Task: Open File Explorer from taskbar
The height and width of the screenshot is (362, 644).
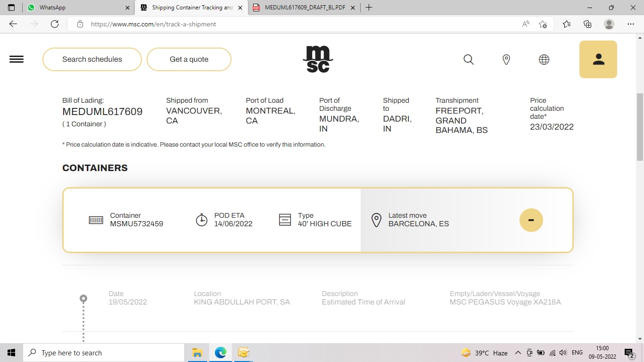Action: [198, 353]
